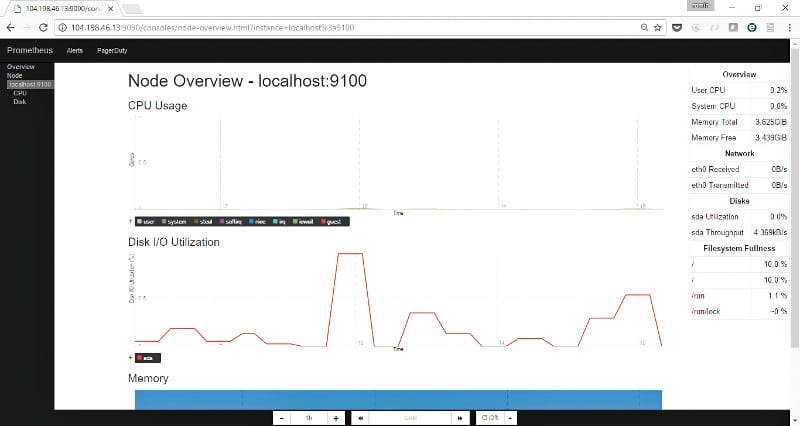
Task: Rewind the graph end time backward
Action: point(360,418)
